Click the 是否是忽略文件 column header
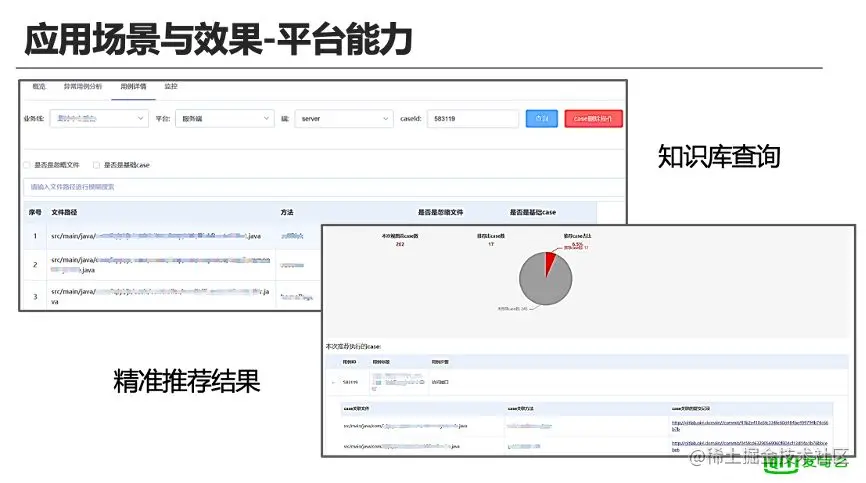 440,212
